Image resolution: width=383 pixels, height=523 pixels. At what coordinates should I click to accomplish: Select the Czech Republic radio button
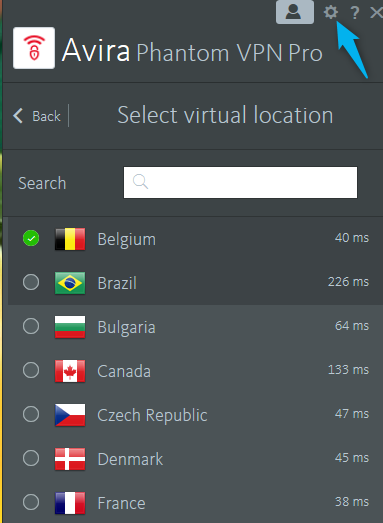pyautogui.click(x=31, y=414)
